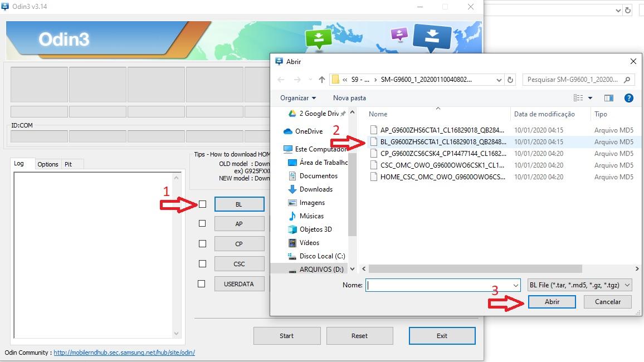Tick the checkbox beside the CSC button

[202, 263]
